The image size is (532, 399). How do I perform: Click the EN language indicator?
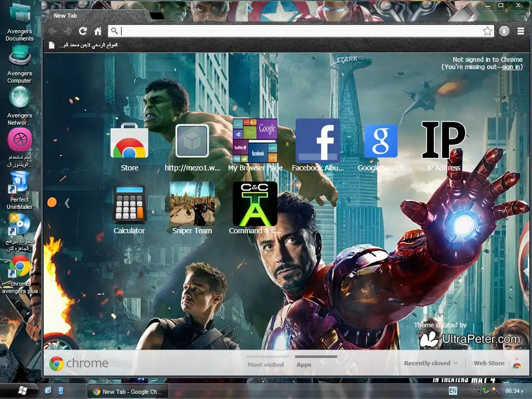click(453, 391)
